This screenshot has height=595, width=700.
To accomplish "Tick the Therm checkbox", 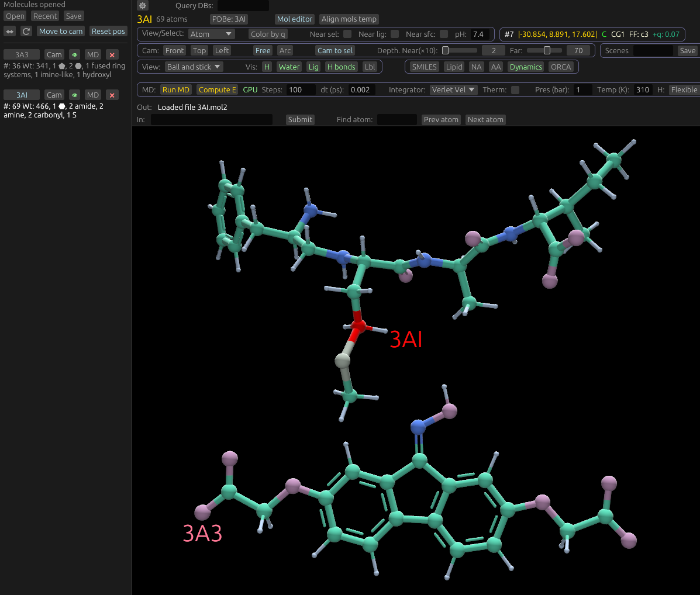I will (x=515, y=90).
